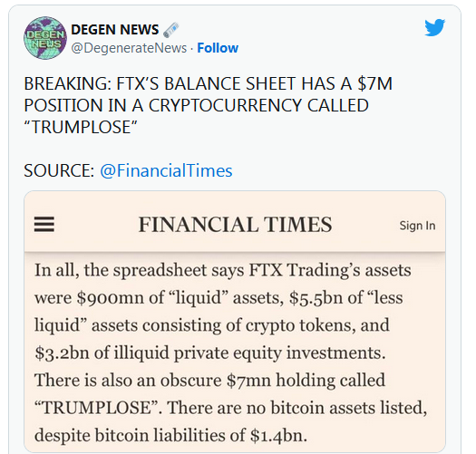Image resolution: width=476 pixels, height=454 pixels.
Task: Click the SOURCE: label in the tweet
Action: click(59, 170)
